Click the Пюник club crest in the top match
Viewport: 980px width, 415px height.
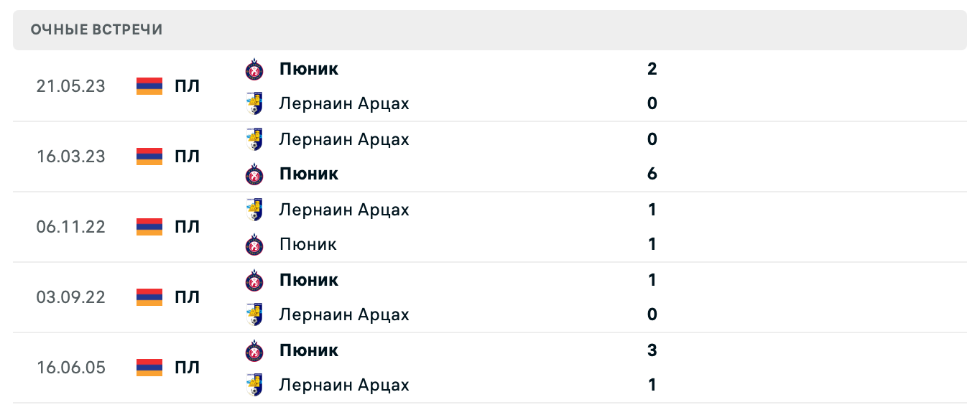coord(255,68)
